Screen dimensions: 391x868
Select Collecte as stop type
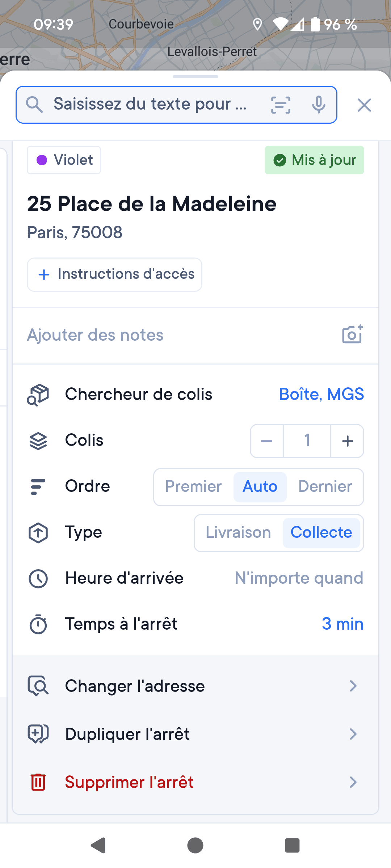[321, 532]
